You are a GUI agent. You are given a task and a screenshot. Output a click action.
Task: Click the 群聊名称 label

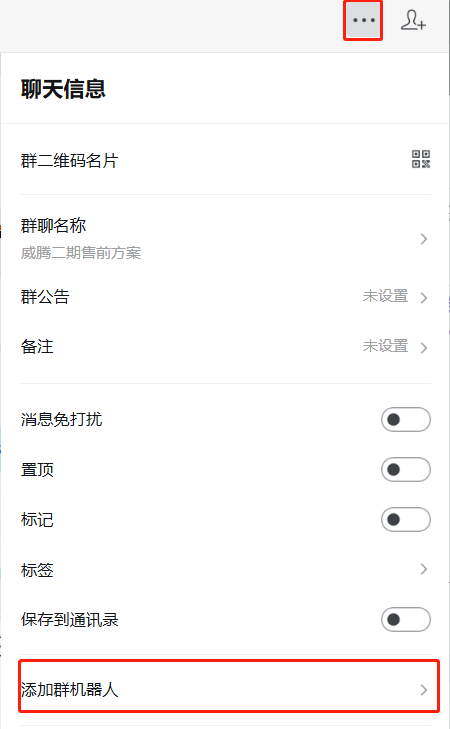pos(53,226)
